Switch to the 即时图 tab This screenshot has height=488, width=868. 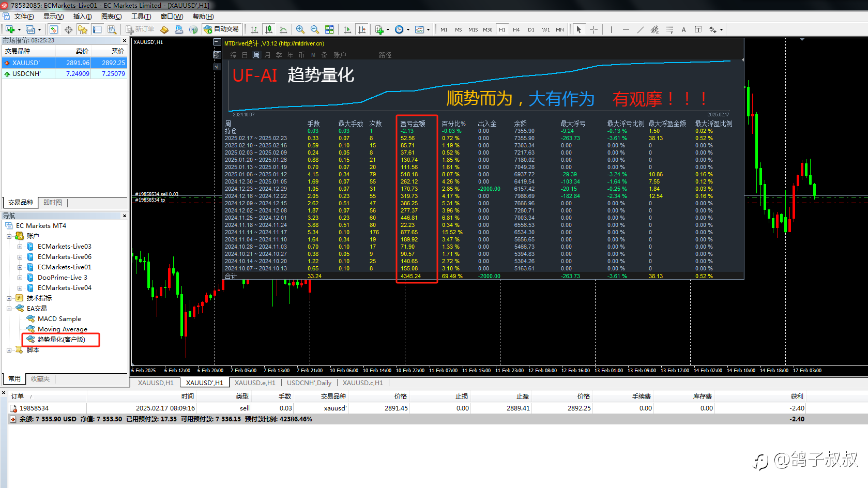tap(53, 203)
